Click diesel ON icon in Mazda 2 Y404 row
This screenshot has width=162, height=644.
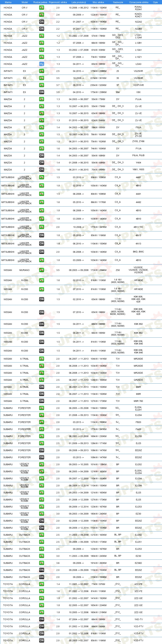(41, 162)
